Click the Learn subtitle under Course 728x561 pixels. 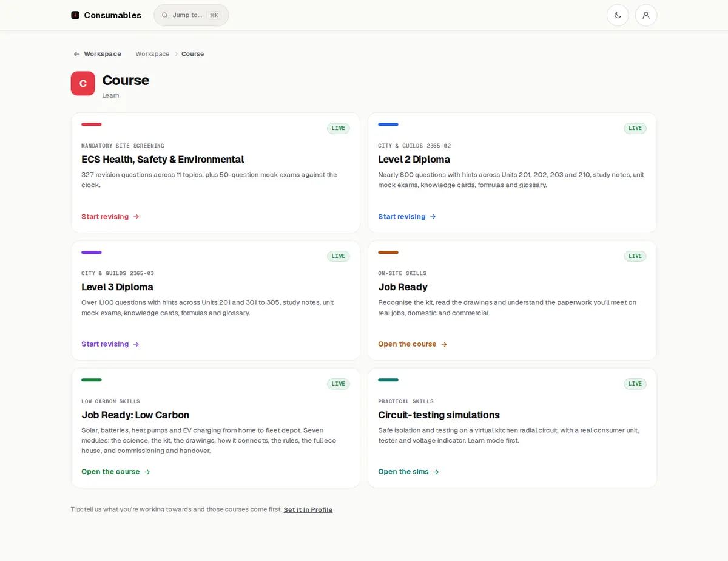tap(110, 95)
